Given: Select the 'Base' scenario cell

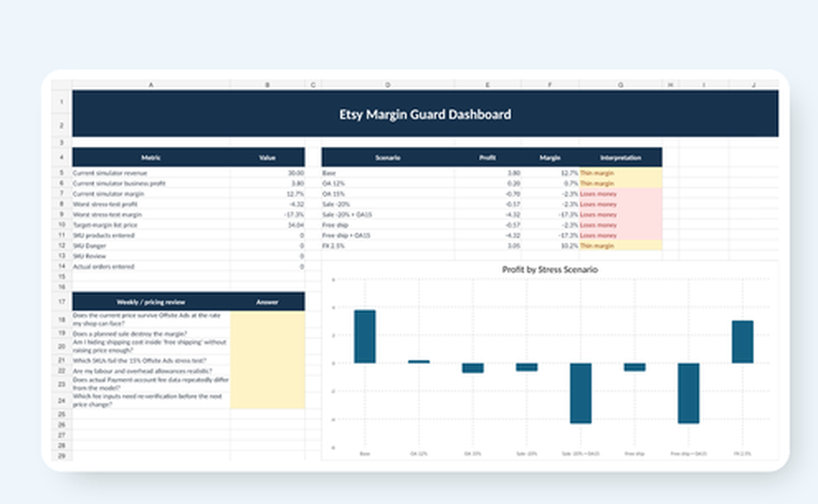Looking at the screenshot, I should click(388, 173).
